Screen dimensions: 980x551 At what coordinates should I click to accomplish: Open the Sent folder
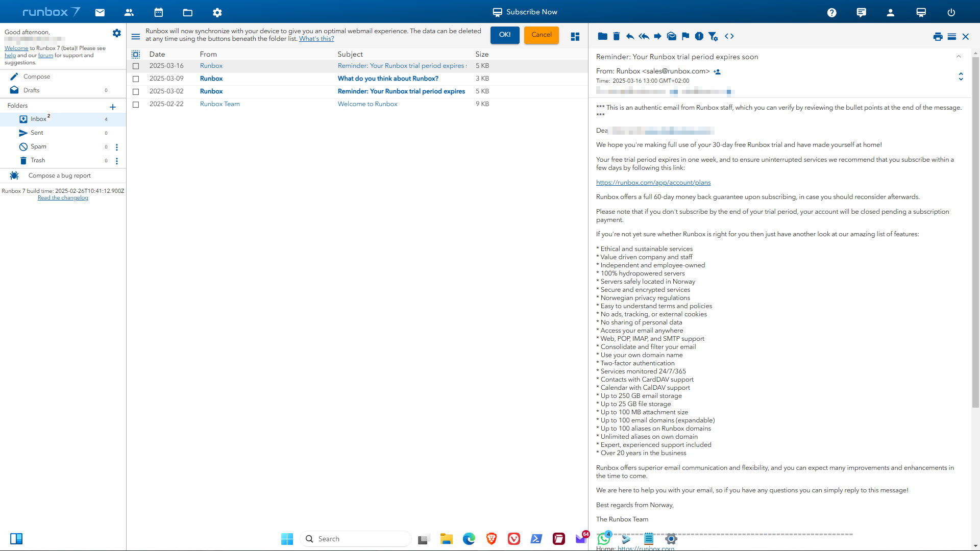point(37,133)
